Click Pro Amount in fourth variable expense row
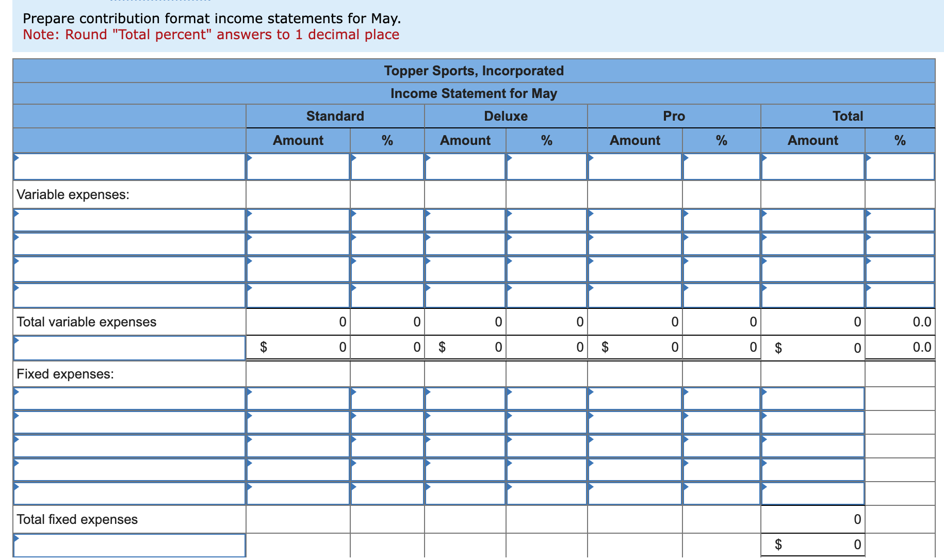The height and width of the screenshot is (560, 944). (x=635, y=295)
